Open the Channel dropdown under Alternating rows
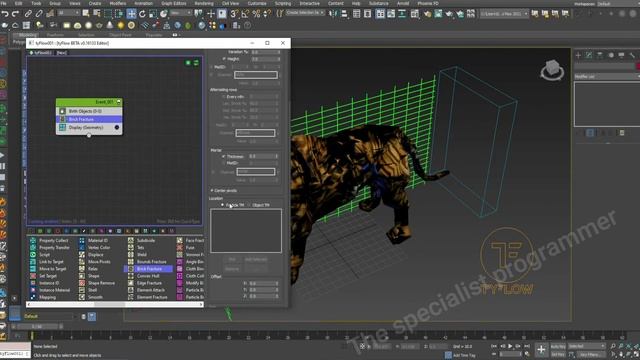640x360 pixels. point(255,133)
